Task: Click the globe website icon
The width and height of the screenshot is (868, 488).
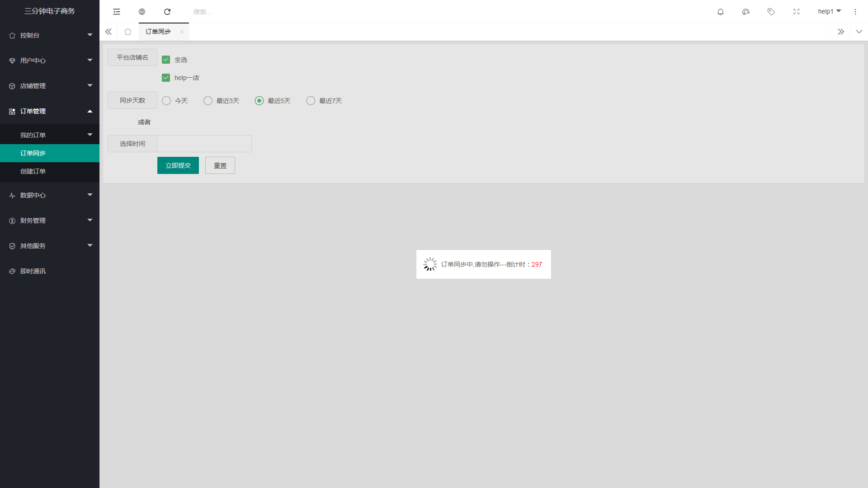Action: coord(142,12)
